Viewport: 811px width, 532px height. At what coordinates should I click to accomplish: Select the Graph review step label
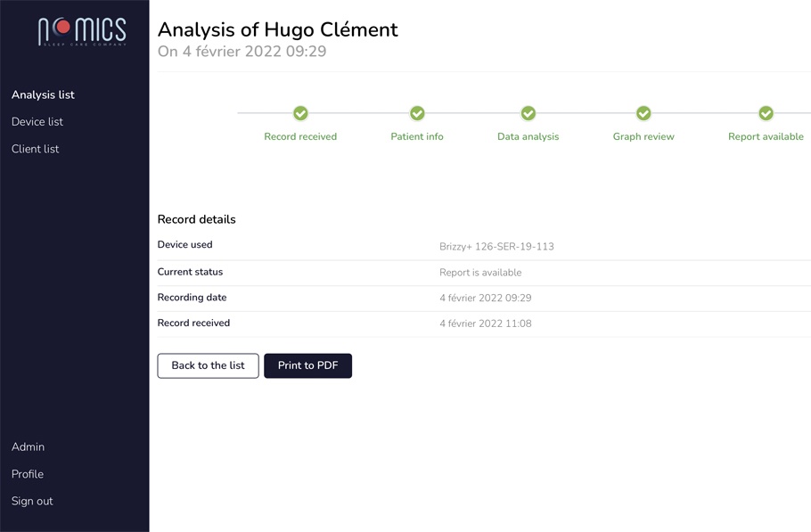643,136
